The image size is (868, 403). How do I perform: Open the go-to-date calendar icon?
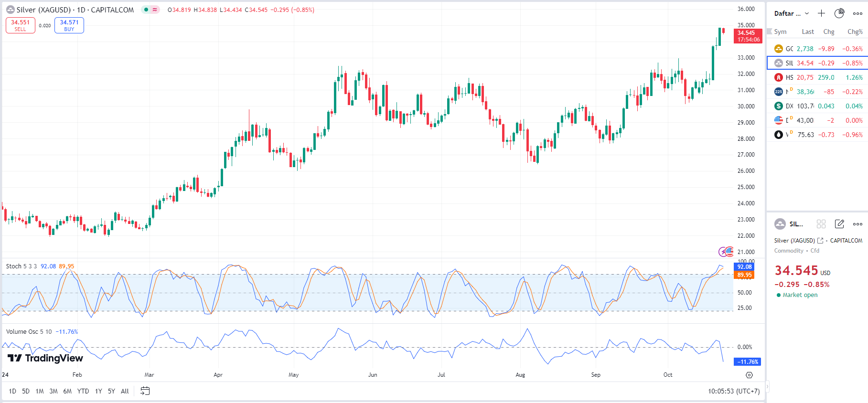click(x=145, y=391)
